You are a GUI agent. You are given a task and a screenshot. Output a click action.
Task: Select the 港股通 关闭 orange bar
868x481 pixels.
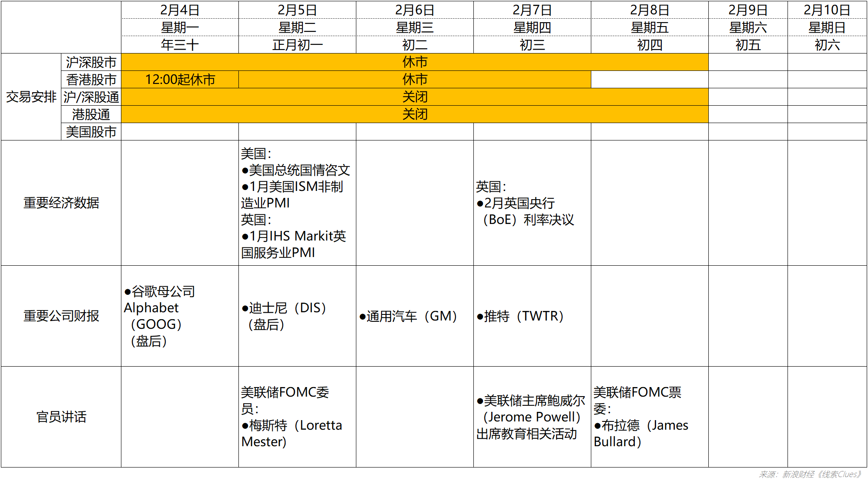415,114
